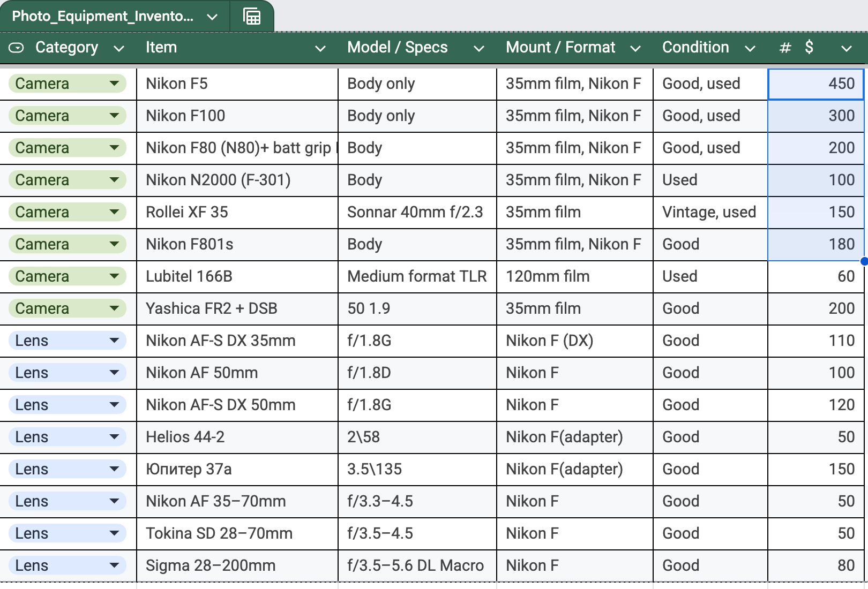Open the Camera chip dropdown for Nikon F5
Image resolution: width=868 pixels, height=589 pixels.
(114, 84)
